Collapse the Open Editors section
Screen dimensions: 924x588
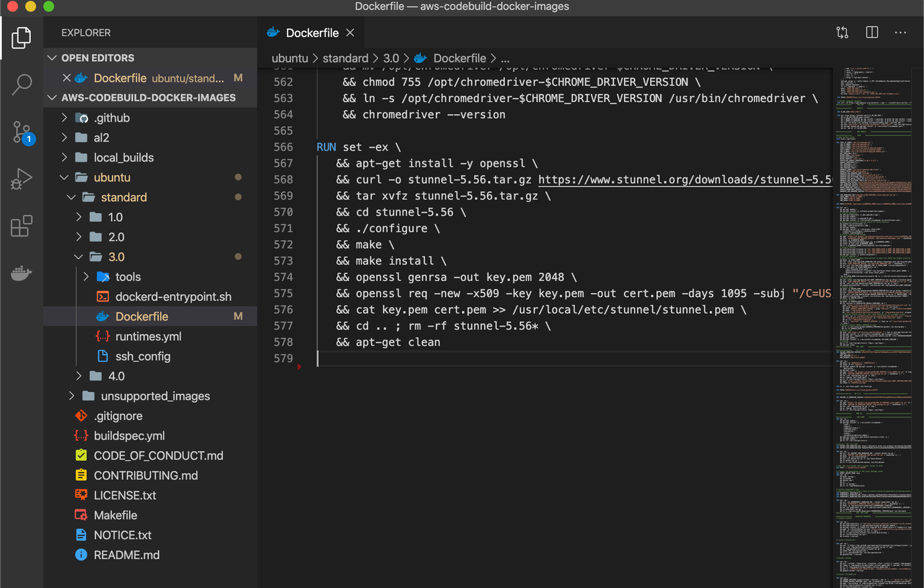52,58
